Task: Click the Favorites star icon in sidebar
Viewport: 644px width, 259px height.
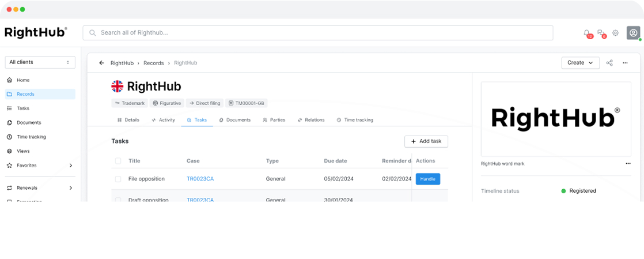Action: [x=9, y=166]
